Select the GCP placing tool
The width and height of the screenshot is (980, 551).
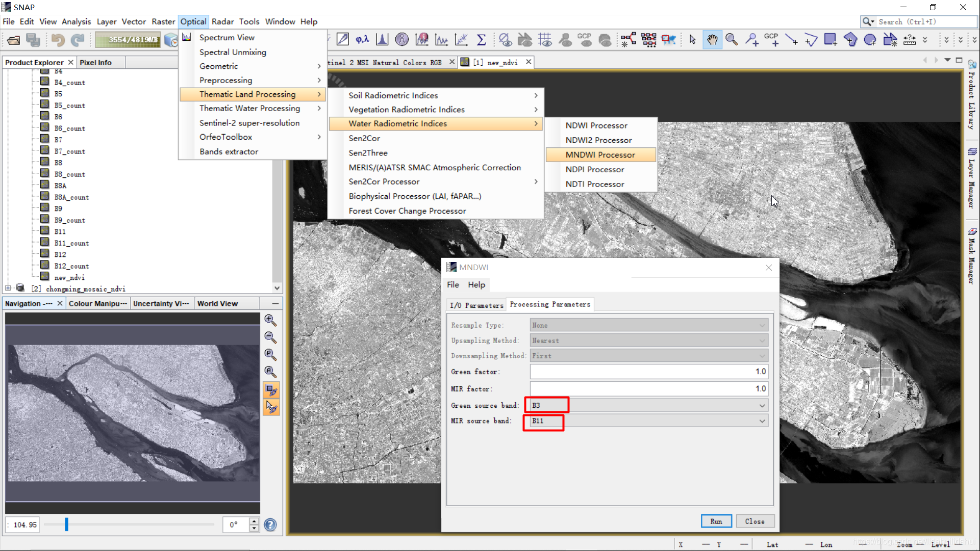click(x=771, y=40)
